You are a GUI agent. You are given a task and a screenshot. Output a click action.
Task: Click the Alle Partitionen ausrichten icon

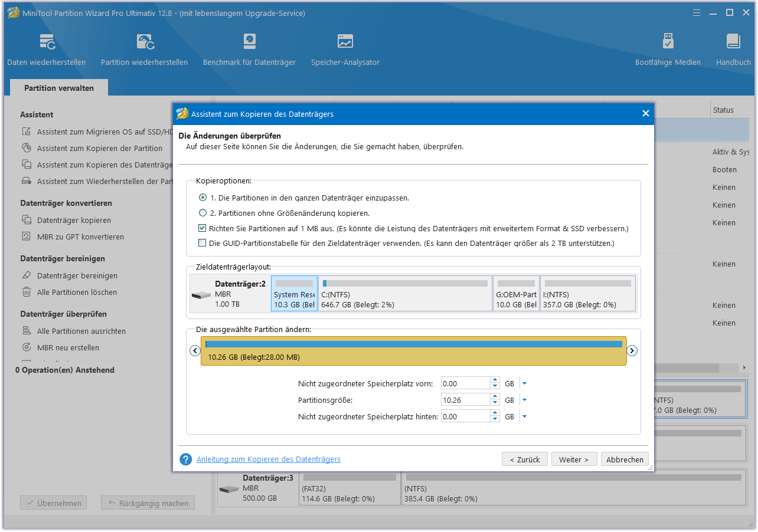pos(27,331)
